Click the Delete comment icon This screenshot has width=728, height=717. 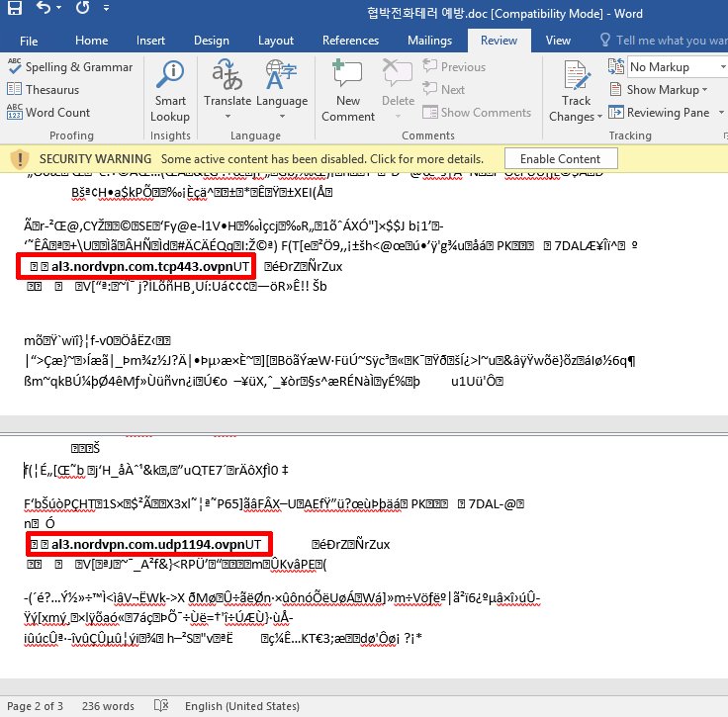398,74
